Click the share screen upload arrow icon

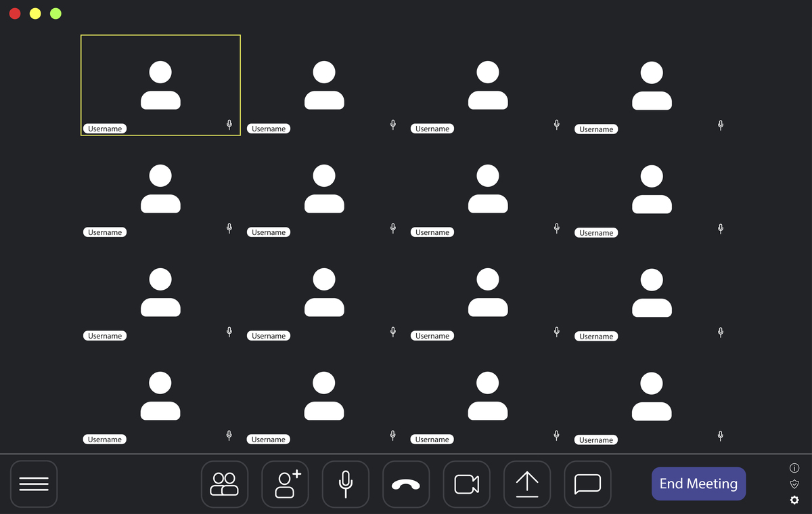pyautogui.click(x=527, y=484)
